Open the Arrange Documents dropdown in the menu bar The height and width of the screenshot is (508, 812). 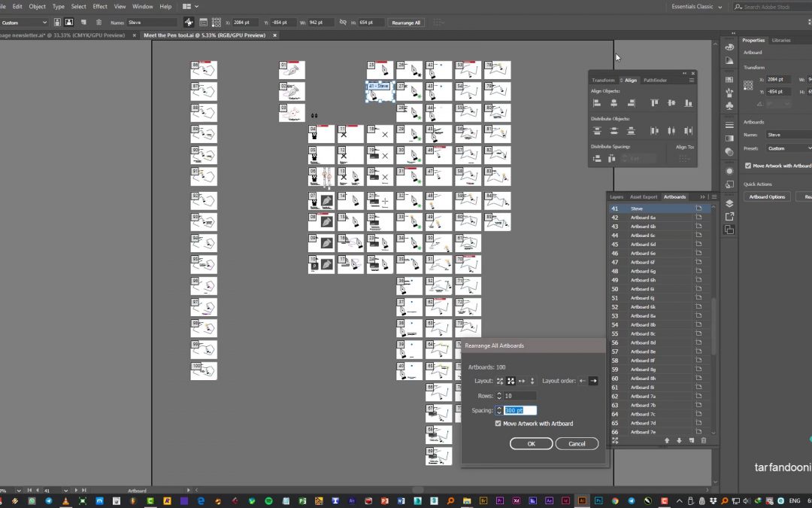[x=190, y=7]
